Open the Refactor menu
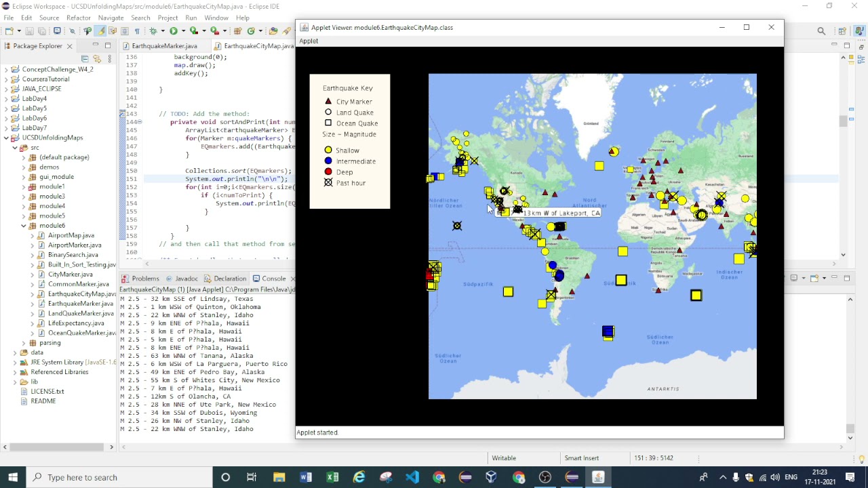Image resolution: width=868 pixels, height=488 pixels. (x=79, y=18)
